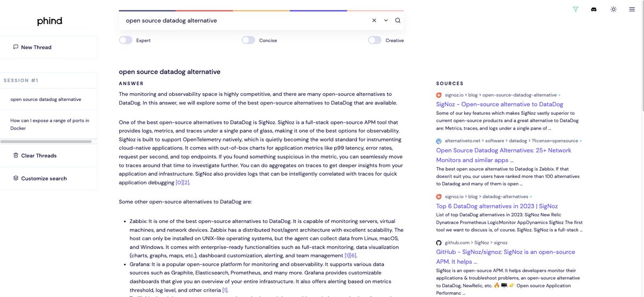Screen dimensions: 644x297
Task: Open 'Open Source Datadog Alternatives: 25+' link
Action: click(x=503, y=155)
